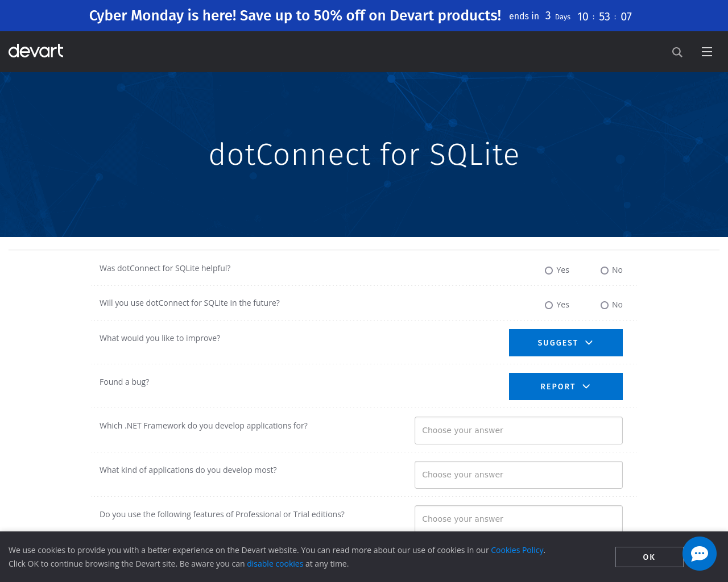Screen dimensions: 728x582
Task: Follow the disable cookies link
Action: 275,564
